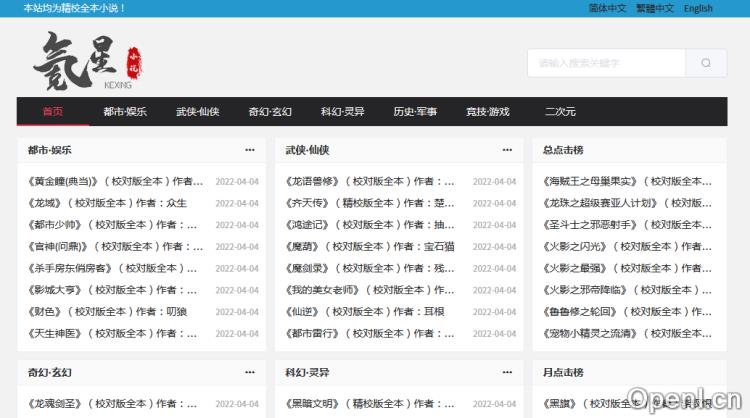Open the 氪星 KEXING site logo
The height and width of the screenshot is (418, 750).
(88, 62)
